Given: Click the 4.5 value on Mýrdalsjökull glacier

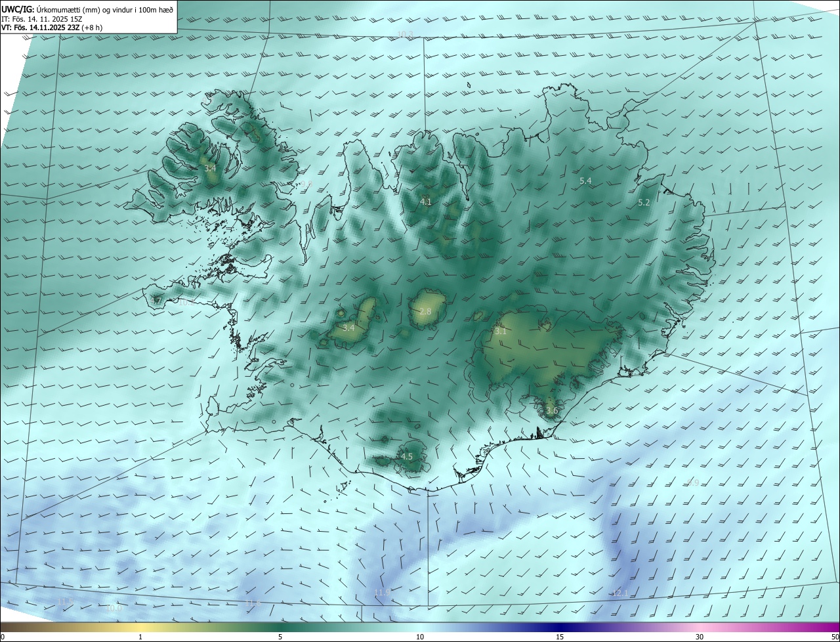Looking at the screenshot, I should 406,456.
